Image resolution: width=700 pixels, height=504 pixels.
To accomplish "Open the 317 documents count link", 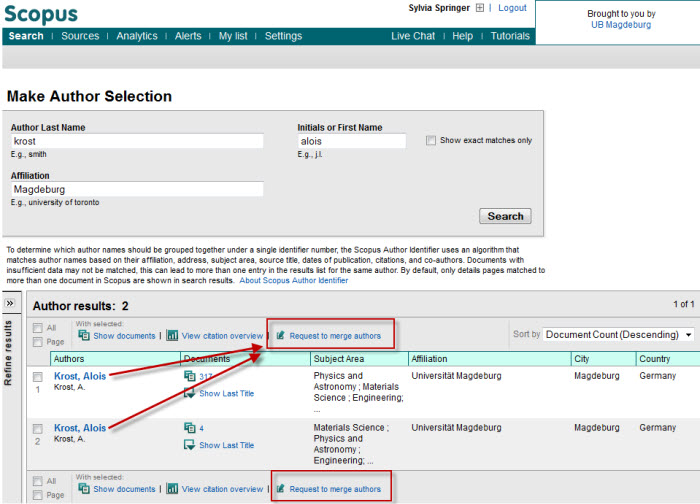I will coord(206,377).
